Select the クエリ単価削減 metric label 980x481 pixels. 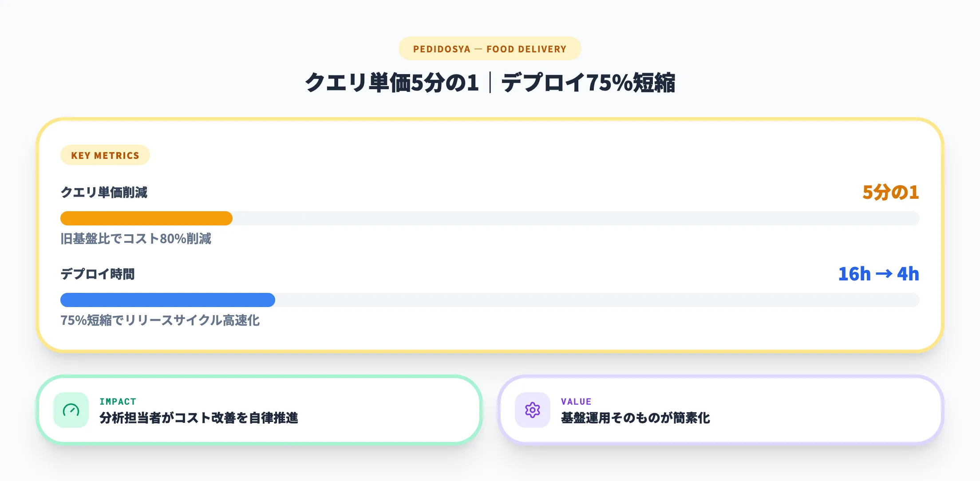coord(104,193)
